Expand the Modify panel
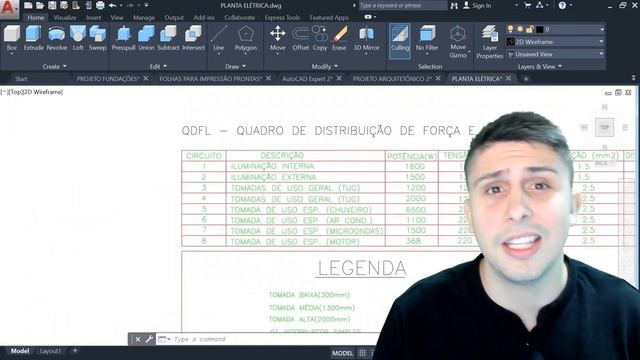Screen dimensions: 640x360 (324, 66)
